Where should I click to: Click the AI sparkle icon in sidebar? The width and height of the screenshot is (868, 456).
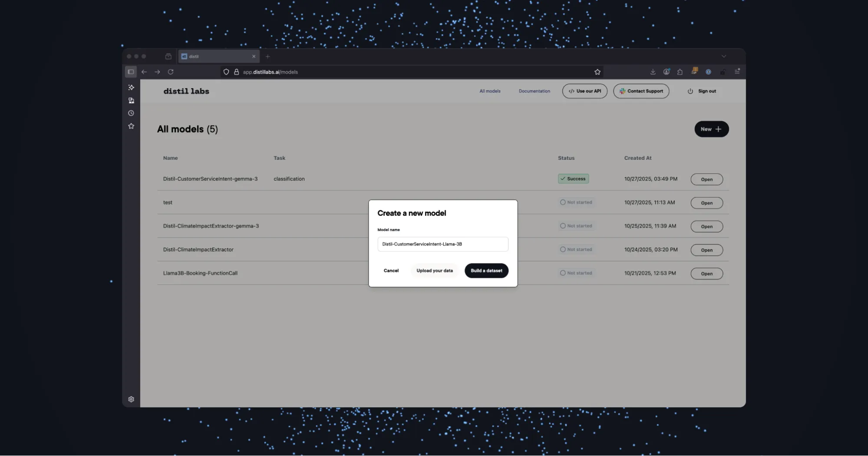[131, 88]
